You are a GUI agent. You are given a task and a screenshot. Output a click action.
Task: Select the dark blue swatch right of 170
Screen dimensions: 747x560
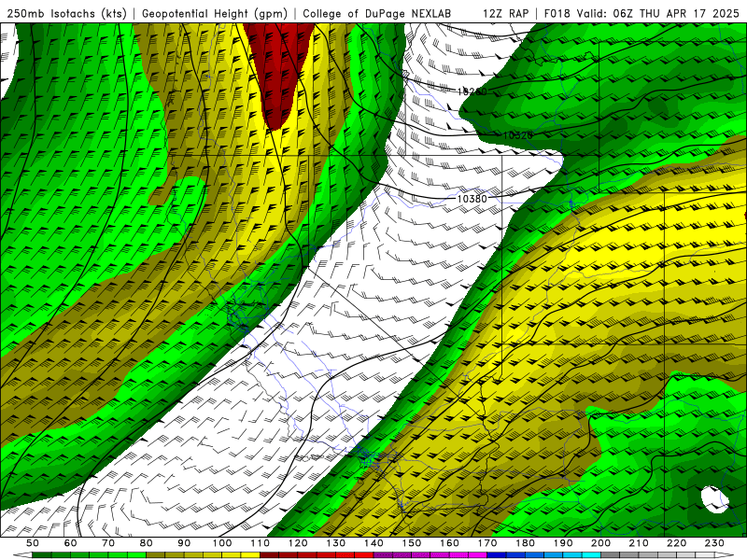click(497, 555)
